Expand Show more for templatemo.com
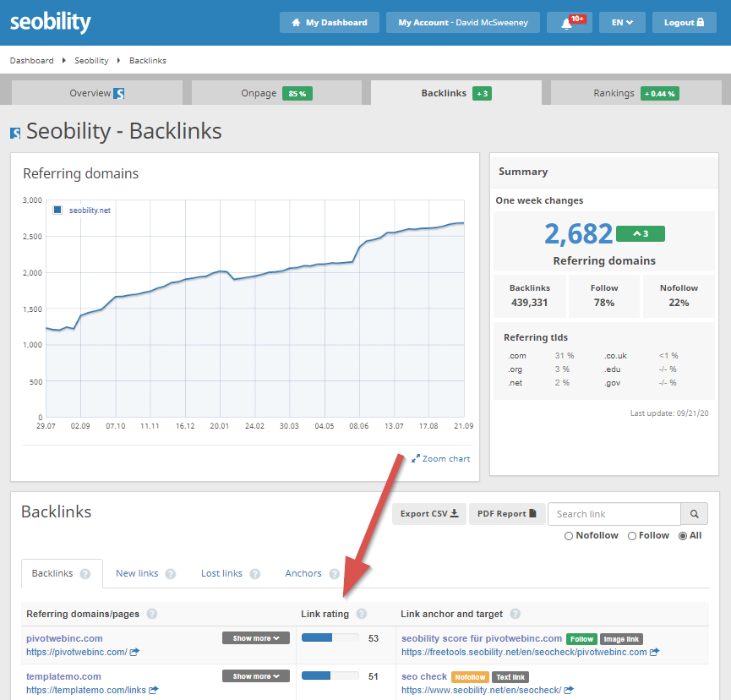Image resolution: width=731 pixels, height=700 pixels. [256, 675]
